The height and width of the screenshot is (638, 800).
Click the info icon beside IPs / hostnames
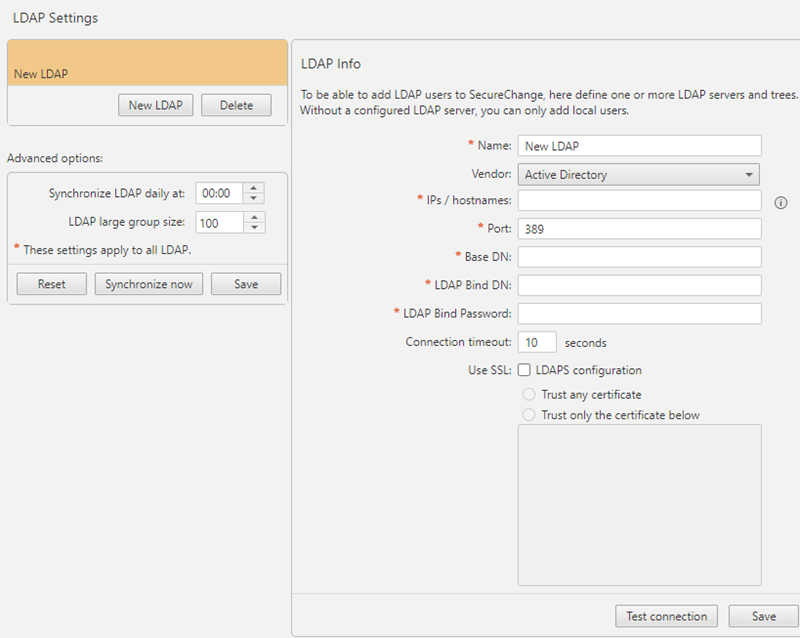[x=781, y=202]
